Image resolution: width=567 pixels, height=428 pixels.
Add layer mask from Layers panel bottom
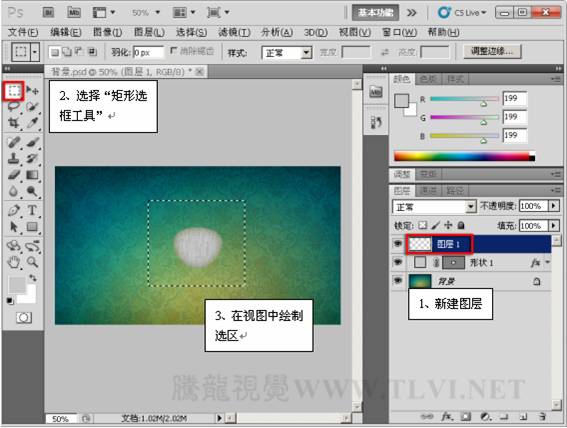point(466,417)
